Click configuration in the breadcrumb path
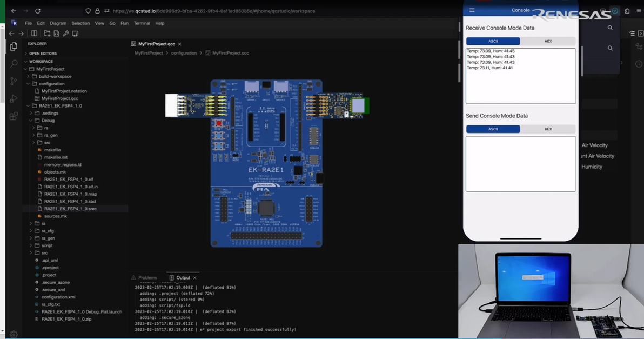 pyautogui.click(x=184, y=53)
